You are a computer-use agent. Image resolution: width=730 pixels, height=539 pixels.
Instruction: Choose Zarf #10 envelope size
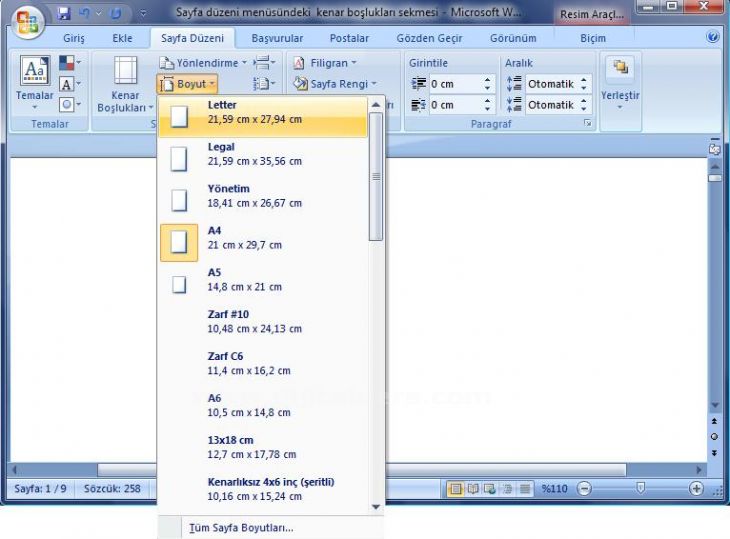pos(264,326)
